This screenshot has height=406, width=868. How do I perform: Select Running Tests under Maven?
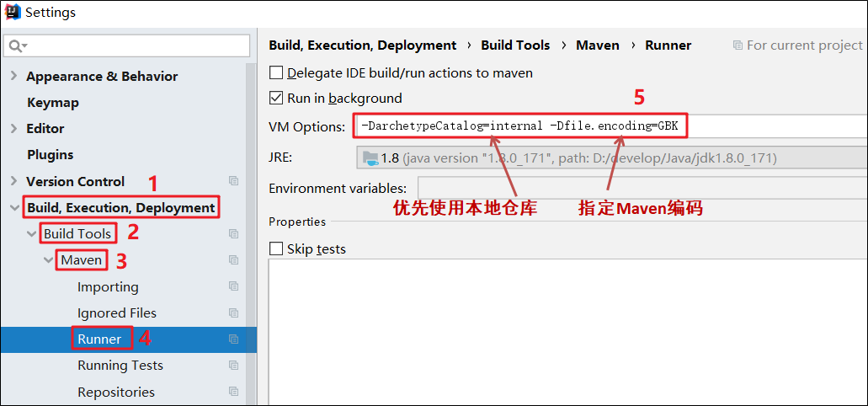click(120, 366)
